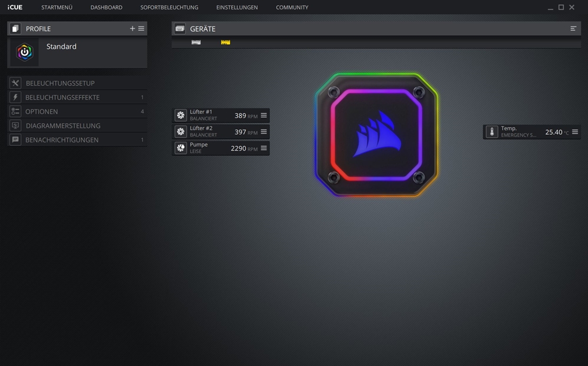Add a new profile with the plus icon

click(x=132, y=28)
